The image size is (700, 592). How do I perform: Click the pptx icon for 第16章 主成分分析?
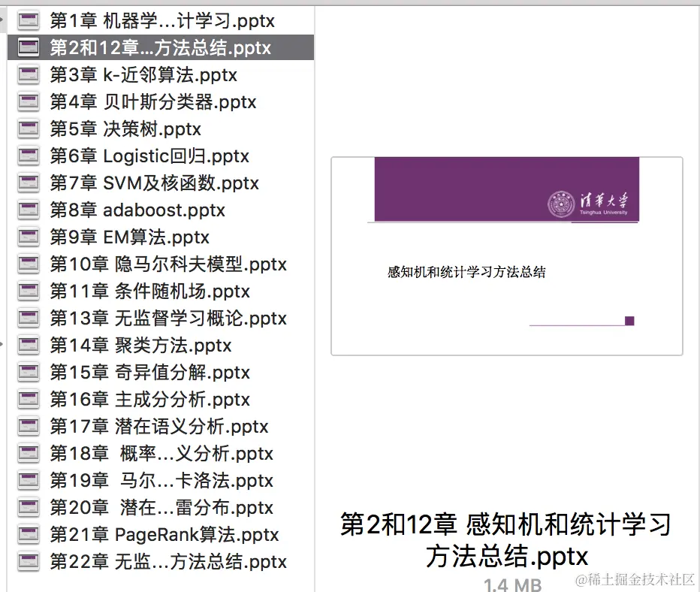pyautogui.click(x=28, y=399)
